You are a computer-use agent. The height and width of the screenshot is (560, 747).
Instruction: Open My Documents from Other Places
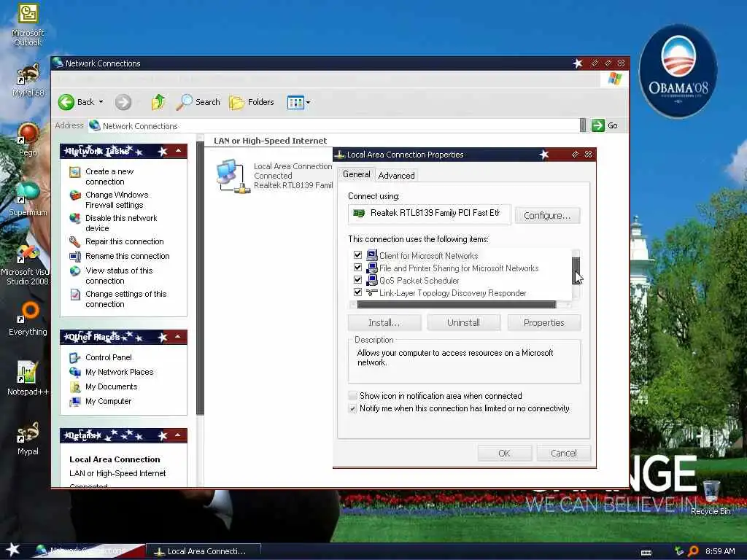[111, 386]
